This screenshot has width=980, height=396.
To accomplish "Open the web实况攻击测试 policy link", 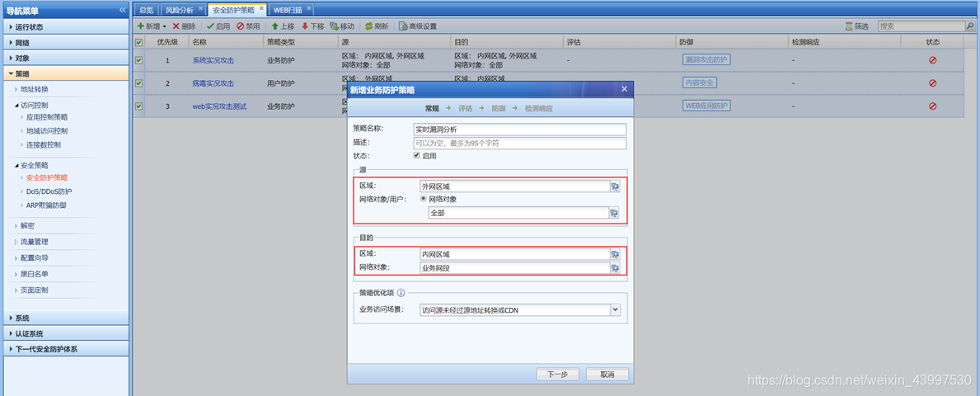I will (218, 106).
